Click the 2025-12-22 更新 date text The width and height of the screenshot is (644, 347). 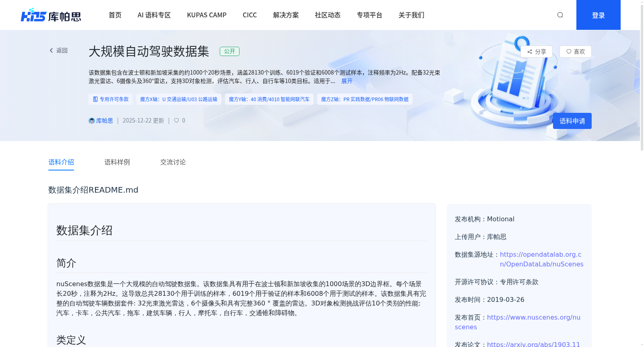pyautogui.click(x=143, y=121)
